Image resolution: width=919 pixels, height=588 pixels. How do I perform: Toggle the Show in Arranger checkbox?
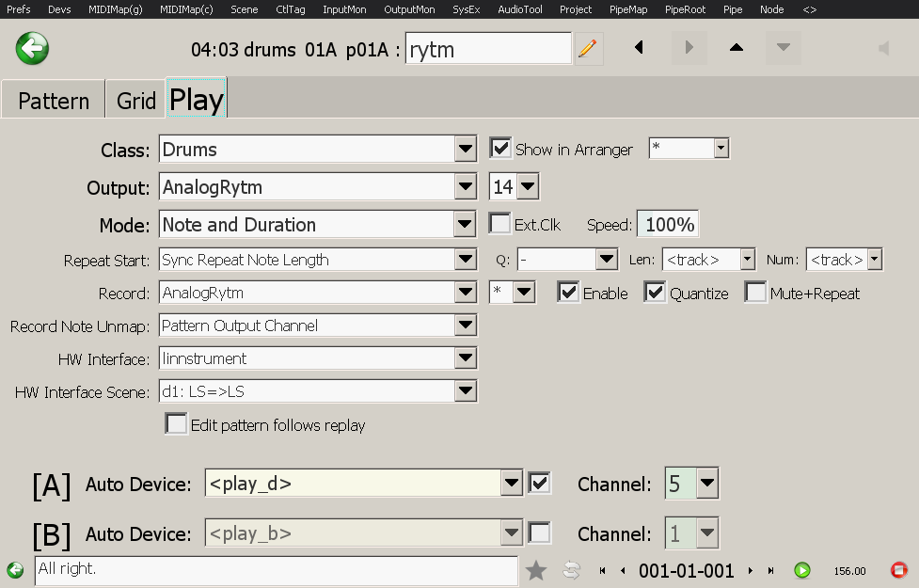(x=501, y=149)
